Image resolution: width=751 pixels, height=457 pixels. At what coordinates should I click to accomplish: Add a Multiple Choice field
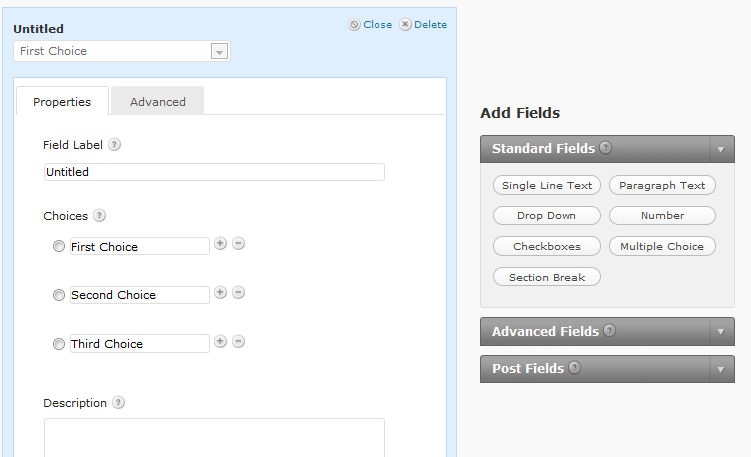pos(662,246)
